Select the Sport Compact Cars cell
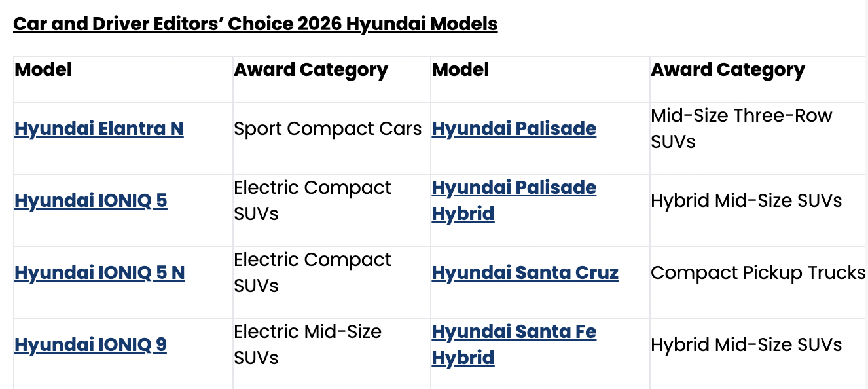868x389 pixels. pos(328,128)
